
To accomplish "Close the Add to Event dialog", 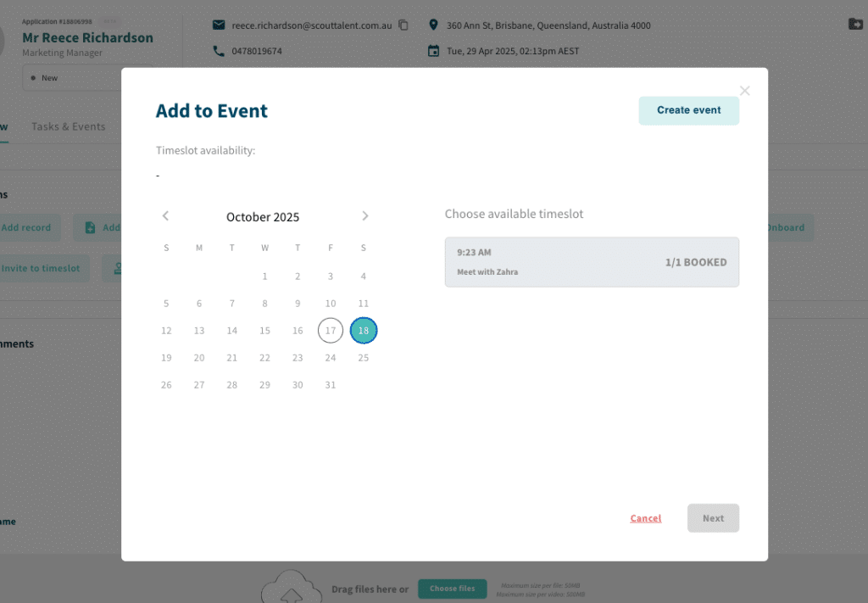I will pyautogui.click(x=745, y=91).
